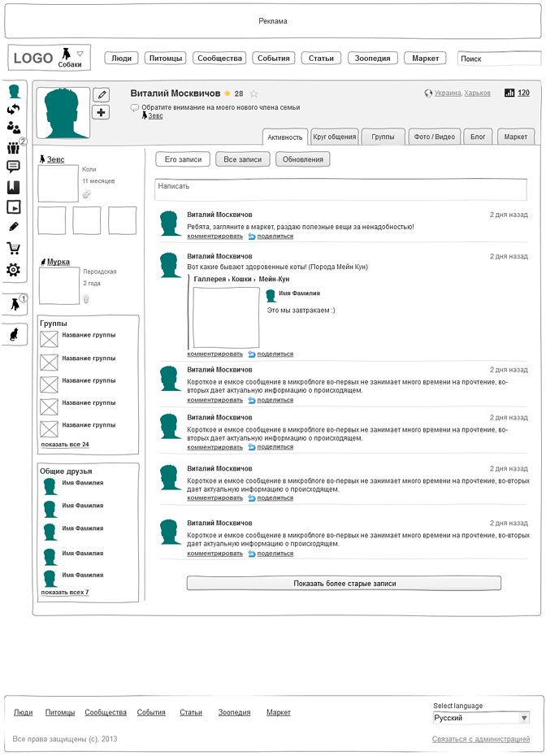Click the female gender icon under Мурка

(86, 299)
